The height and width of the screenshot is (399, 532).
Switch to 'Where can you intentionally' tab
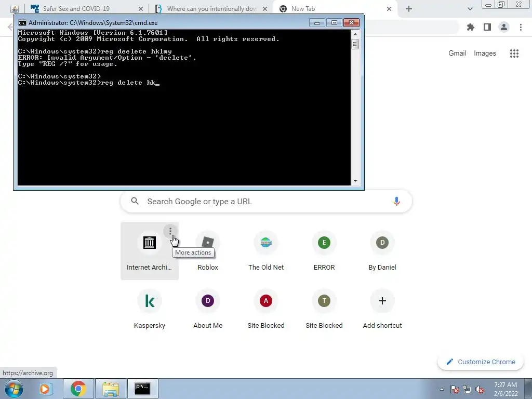210,9
